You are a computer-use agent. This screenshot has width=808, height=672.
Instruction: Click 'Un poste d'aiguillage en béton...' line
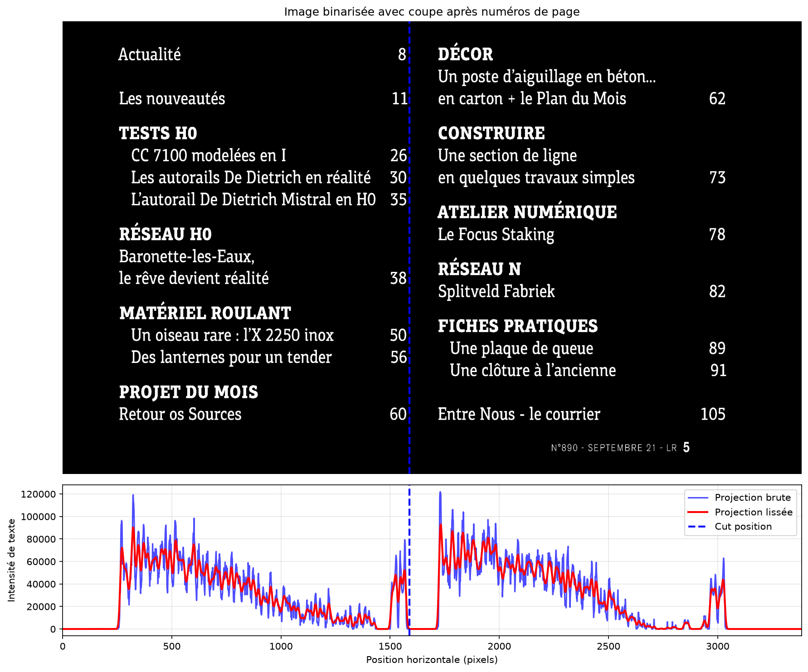click(x=547, y=77)
